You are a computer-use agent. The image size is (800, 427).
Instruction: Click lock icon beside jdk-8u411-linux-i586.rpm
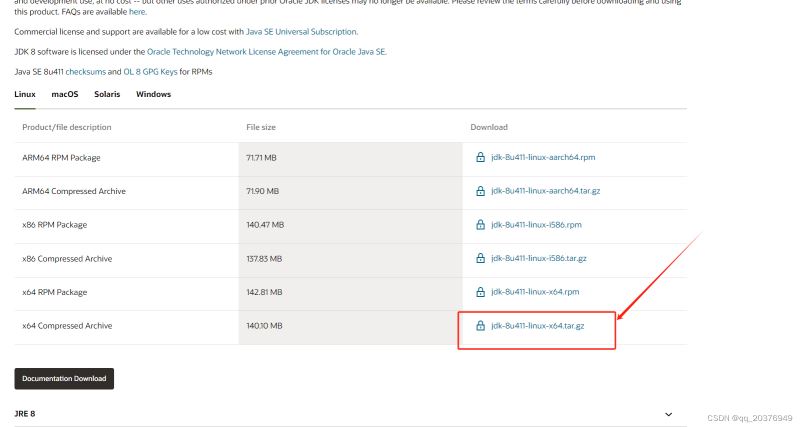480,225
